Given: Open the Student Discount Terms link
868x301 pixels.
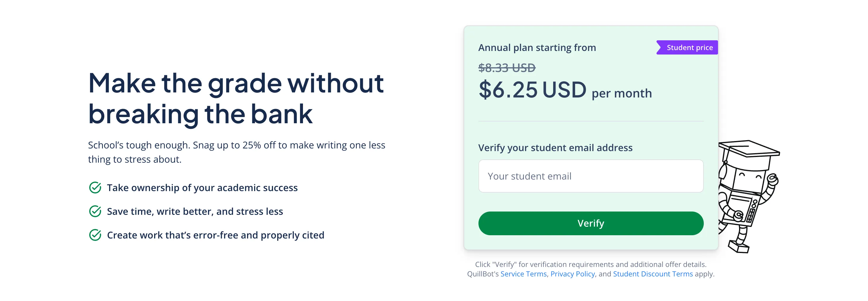Looking at the screenshot, I should click(653, 274).
